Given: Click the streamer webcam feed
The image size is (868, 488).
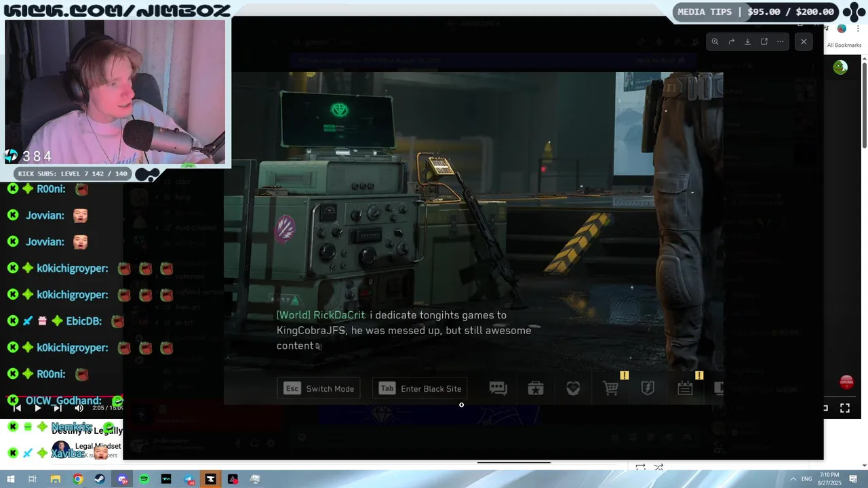Looking at the screenshot, I should pyautogui.click(x=115, y=91).
